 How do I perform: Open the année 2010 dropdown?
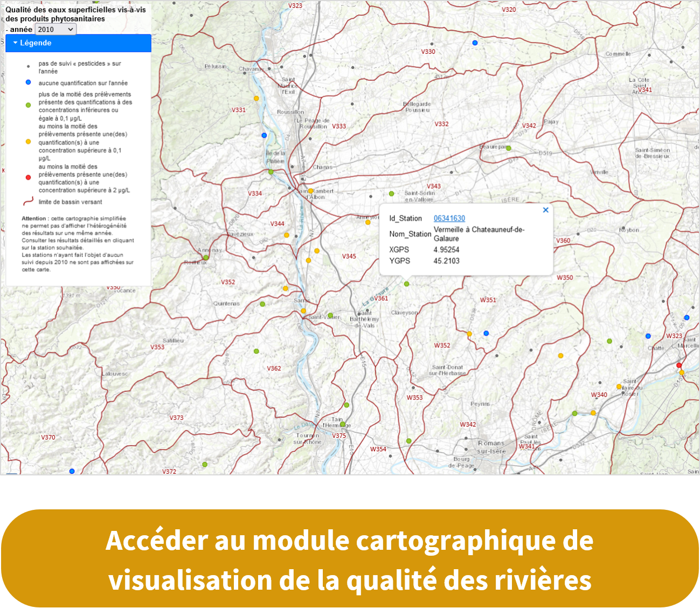(56, 30)
